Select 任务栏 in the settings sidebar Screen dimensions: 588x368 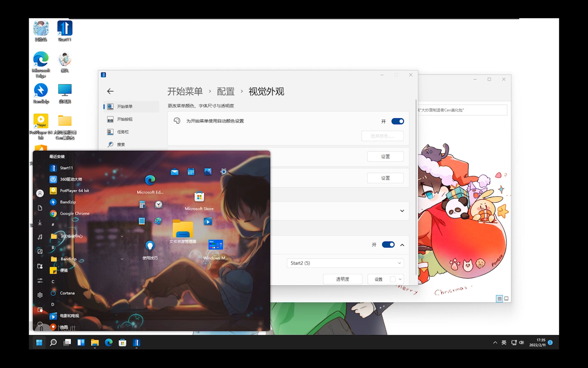point(123,132)
